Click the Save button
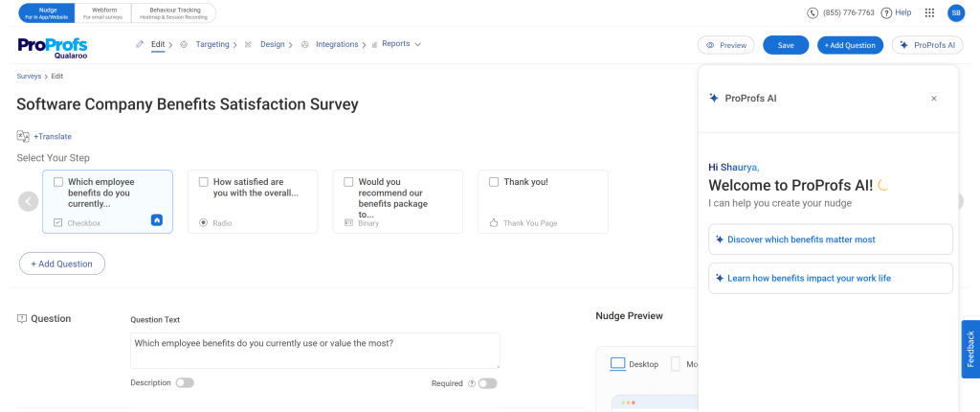This screenshot has width=980, height=412. [786, 45]
